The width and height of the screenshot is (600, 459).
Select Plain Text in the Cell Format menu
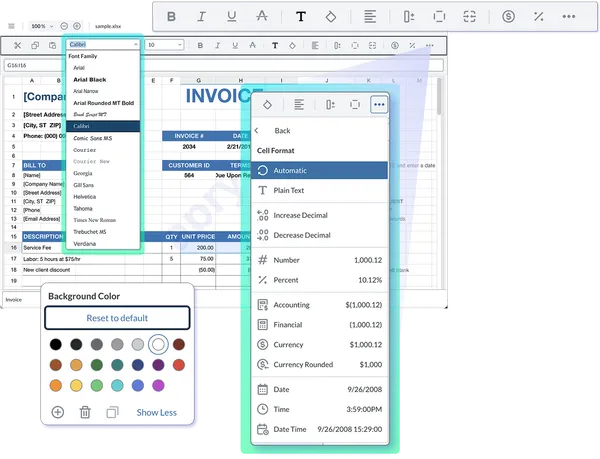click(290, 190)
